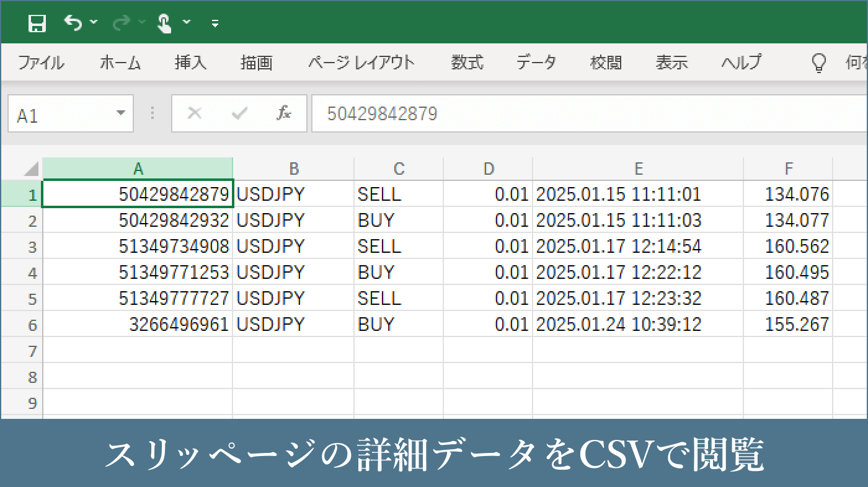The image size is (868, 487).
Task: Open the Touch/Mouse mode dropdown arrow
Action: tap(187, 22)
